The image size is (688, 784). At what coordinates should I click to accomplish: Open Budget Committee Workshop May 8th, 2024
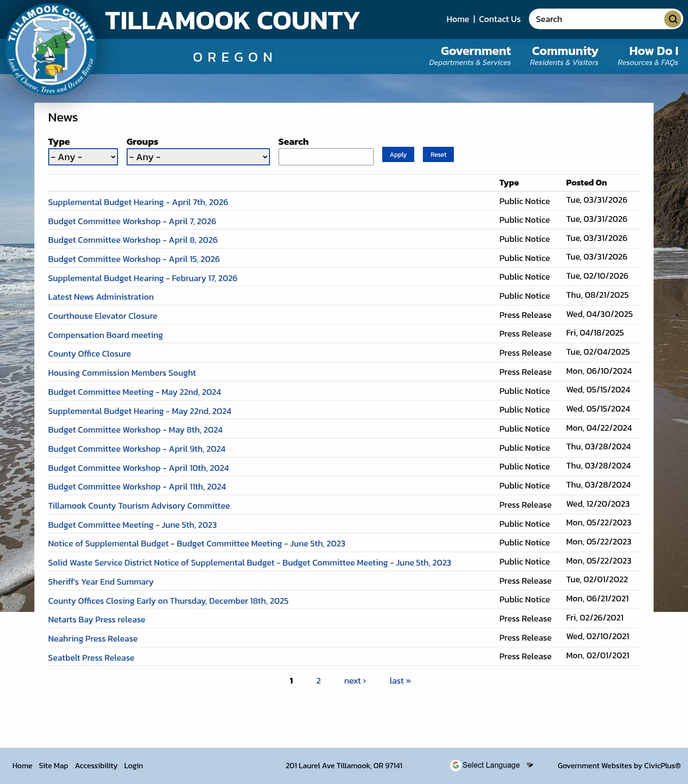pyautogui.click(x=135, y=430)
